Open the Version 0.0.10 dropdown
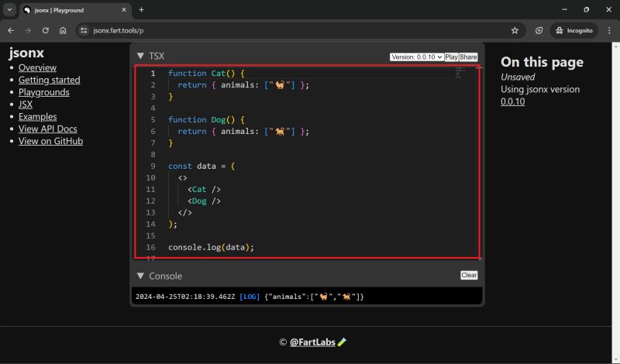Viewport: 620px width, 364px height. pos(416,57)
